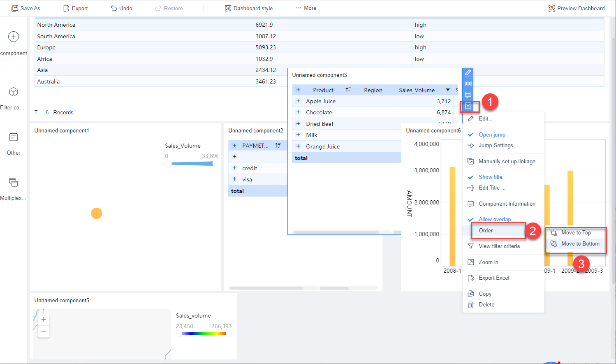Click the map zoom in plus button
The height and width of the screenshot is (364, 616).
43,319
